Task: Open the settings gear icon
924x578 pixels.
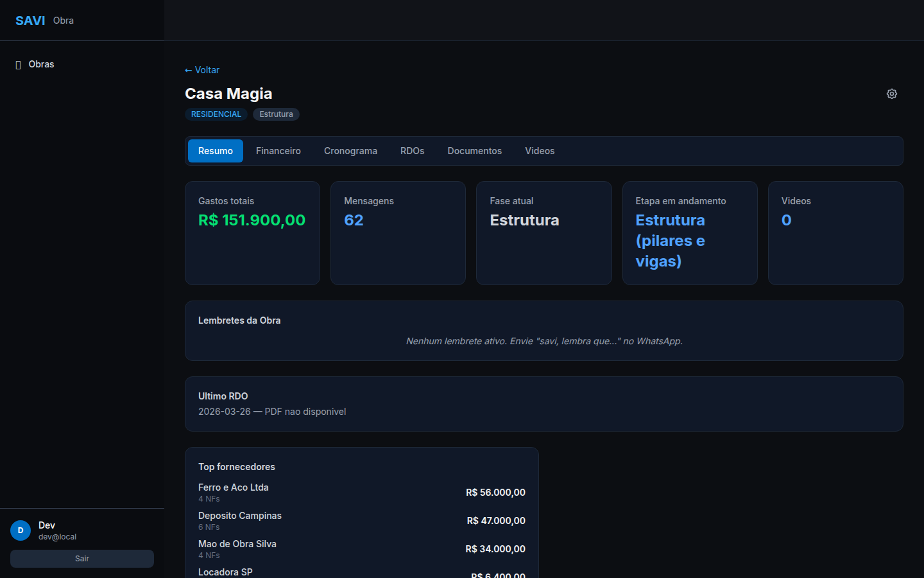Action: (891, 94)
